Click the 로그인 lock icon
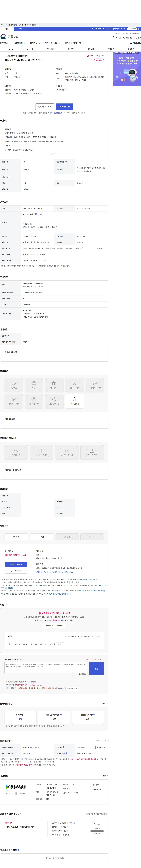The image size is (141, 868). coord(114,38)
